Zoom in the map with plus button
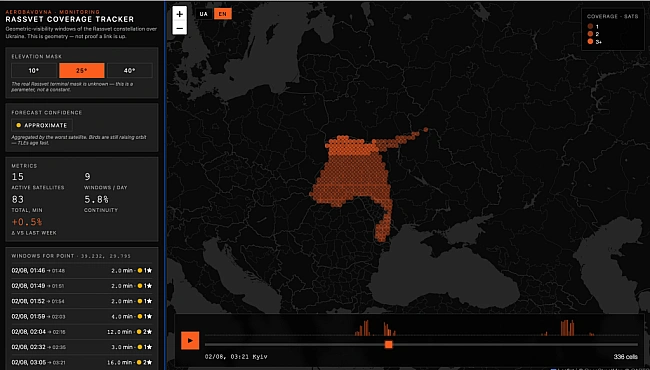 (x=179, y=14)
